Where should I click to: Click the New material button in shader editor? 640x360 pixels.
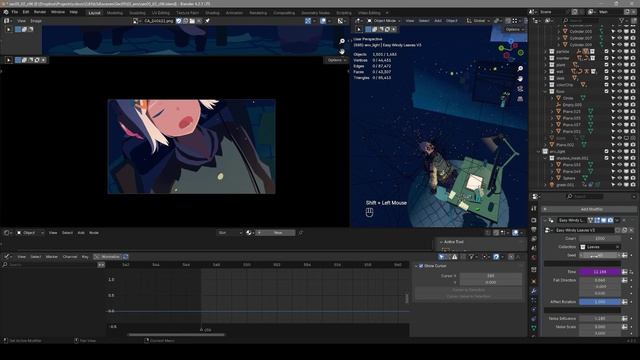276,233
